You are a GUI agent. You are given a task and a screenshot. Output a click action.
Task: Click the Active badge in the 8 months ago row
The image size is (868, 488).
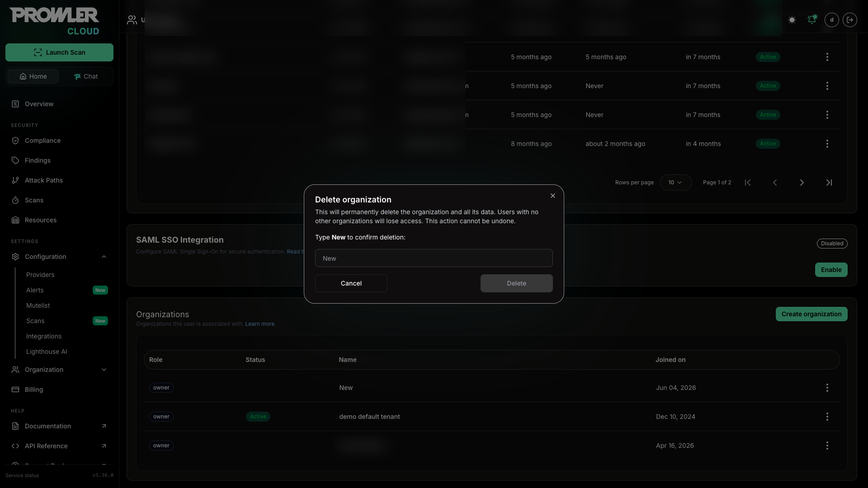click(x=768, y=144)
